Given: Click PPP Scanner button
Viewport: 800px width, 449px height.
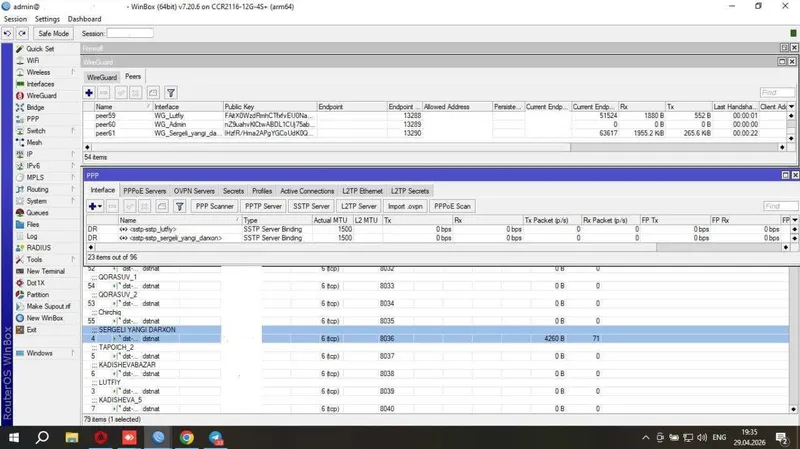Looking at the screenshot, I should point(215,207).
